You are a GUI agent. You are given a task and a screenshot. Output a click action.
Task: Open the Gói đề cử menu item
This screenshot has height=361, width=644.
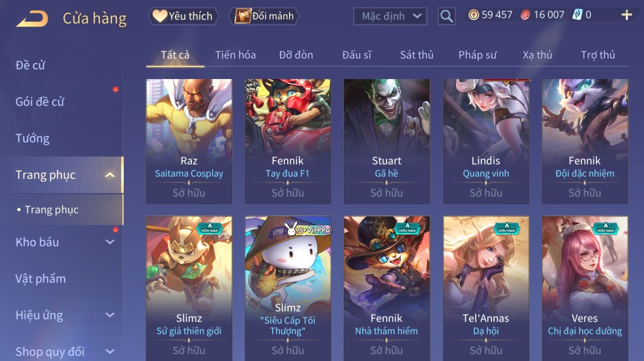[40, 102]
